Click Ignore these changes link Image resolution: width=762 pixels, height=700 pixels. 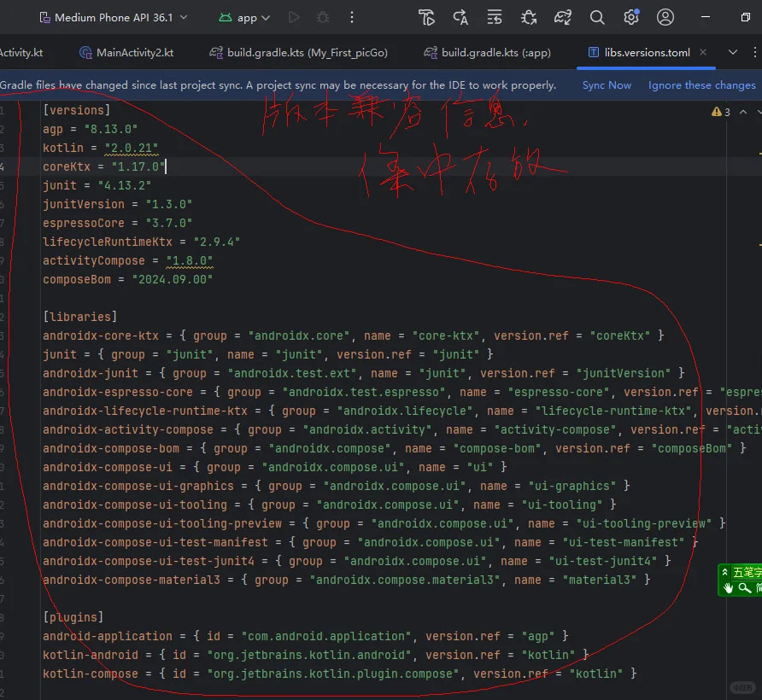(x=701, y=85)
